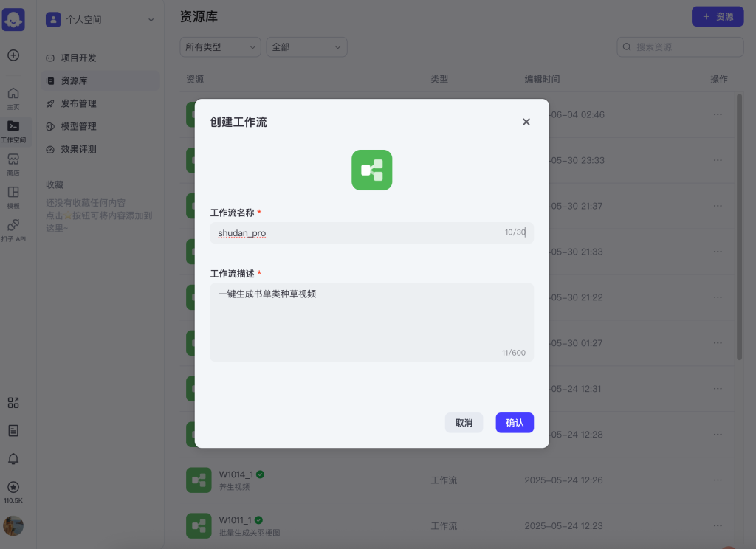Image resolution: width=756 pixels, height=549 pixels.
Task: Expand the 全部 filter dropdown
Action: pos(306,46)
